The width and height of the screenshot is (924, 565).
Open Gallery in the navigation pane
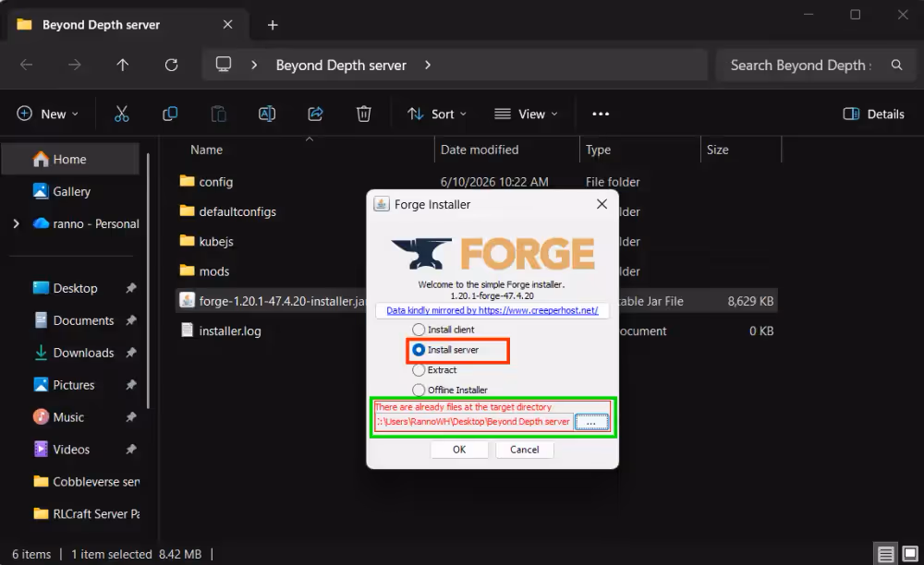coord(71,191)
